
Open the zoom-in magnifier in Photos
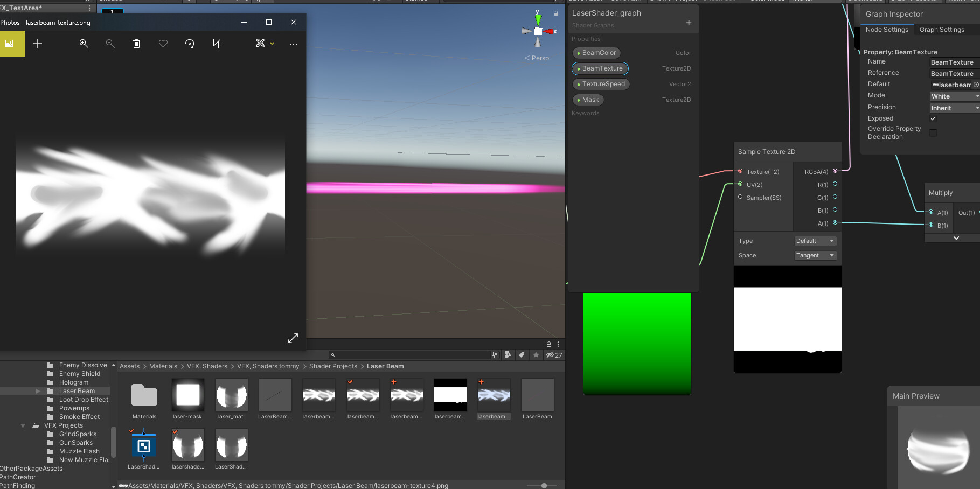[84, 44]
